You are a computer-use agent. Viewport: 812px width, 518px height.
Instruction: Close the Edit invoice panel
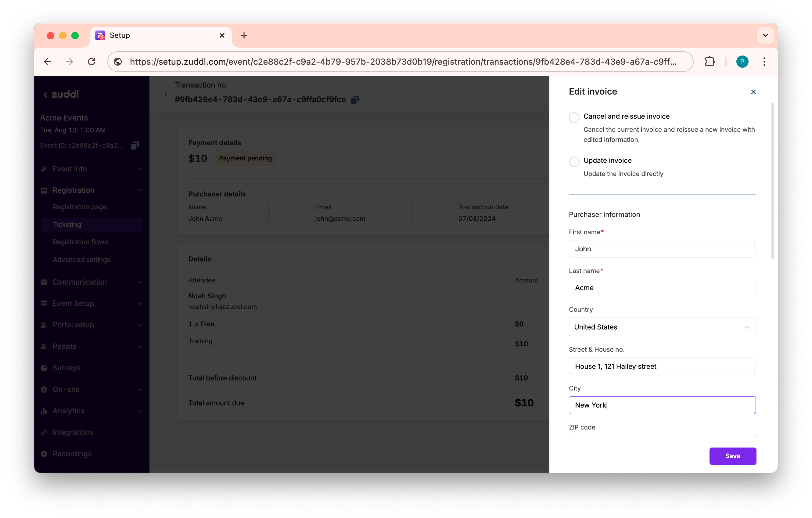click(753, 92)
